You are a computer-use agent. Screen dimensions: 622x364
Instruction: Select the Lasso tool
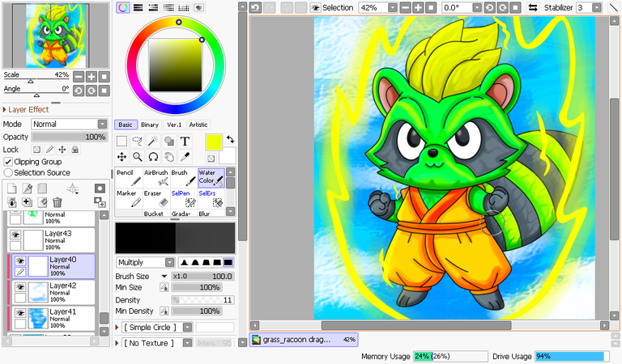click(137, 141)
